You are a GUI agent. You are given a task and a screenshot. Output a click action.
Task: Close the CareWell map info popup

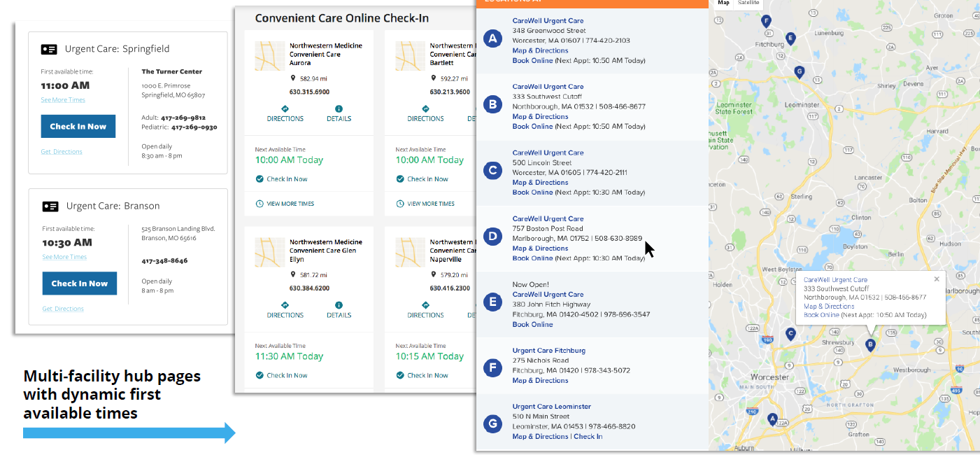click(x=937, y=279)
